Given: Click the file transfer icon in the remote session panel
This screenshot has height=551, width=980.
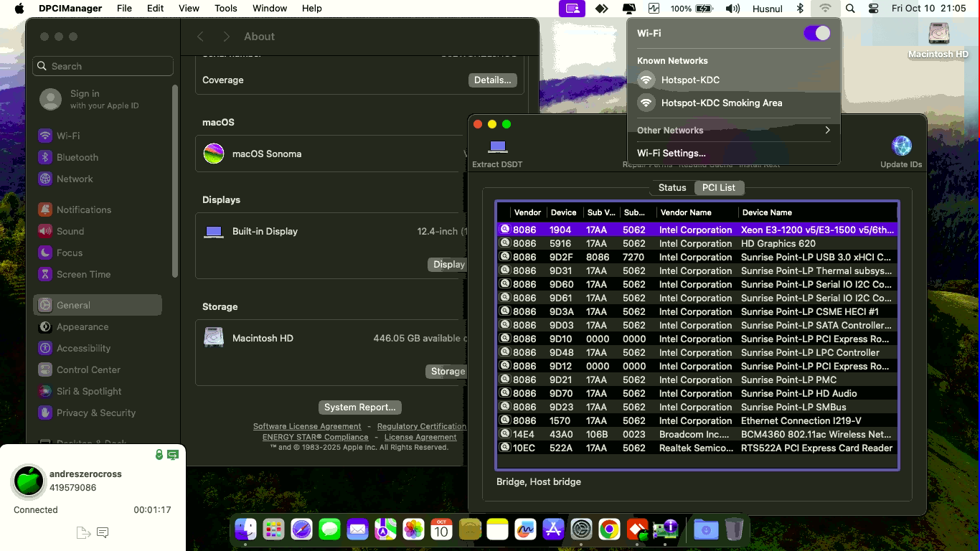Looking at the screenshot, I should coord(83,532).
